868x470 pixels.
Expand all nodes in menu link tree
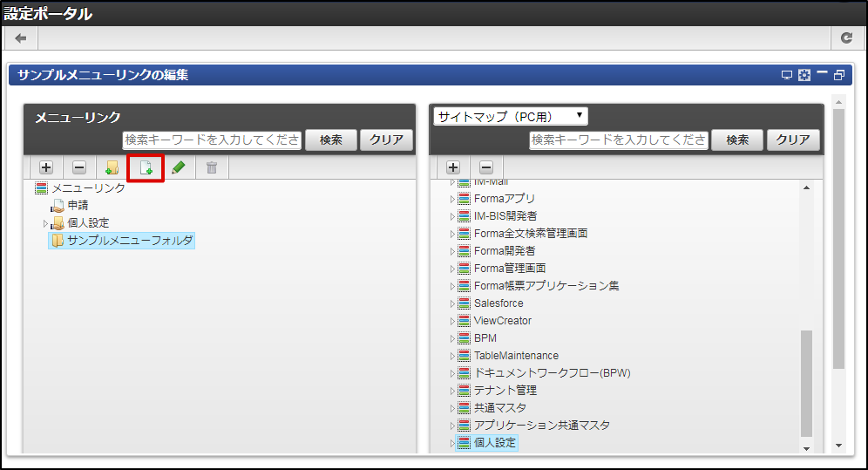point(46,167)
